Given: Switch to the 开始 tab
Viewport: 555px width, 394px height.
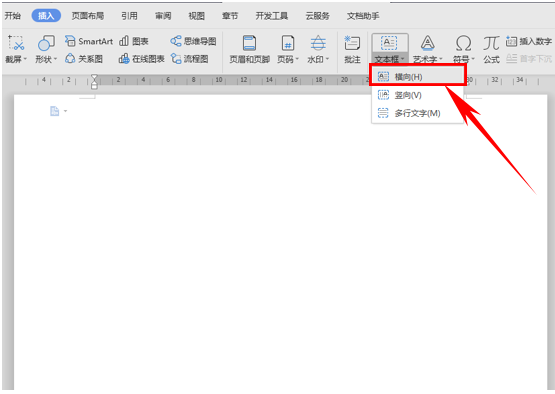Looking at the screenshot, I should tap(13, 16).
